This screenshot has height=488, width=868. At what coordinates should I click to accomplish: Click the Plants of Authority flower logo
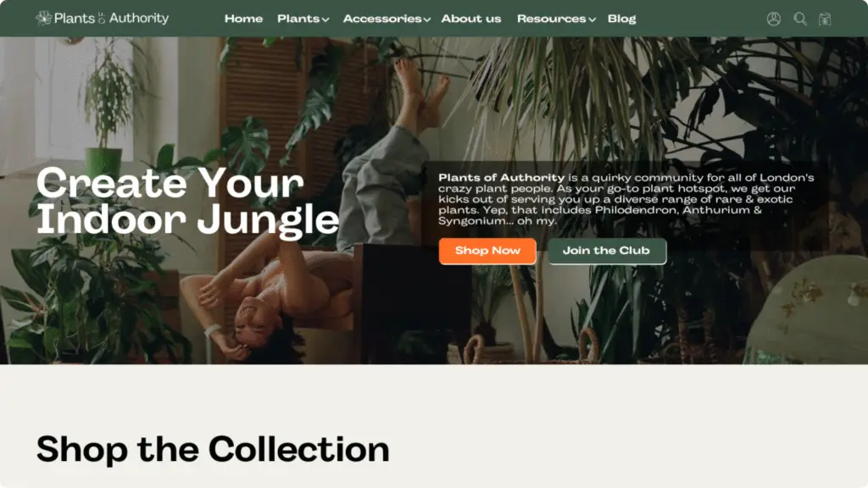(44, 19)
